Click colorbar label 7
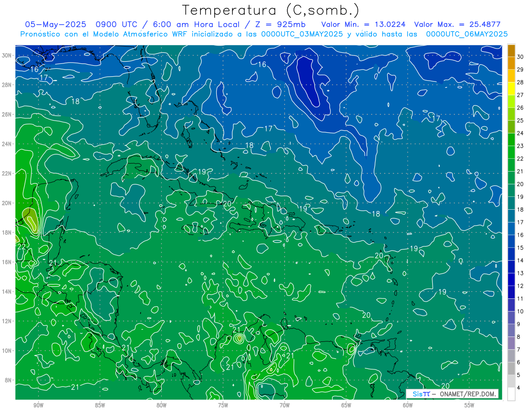The height and width of the screenshot is (411, 532). (x=519, y=349)
